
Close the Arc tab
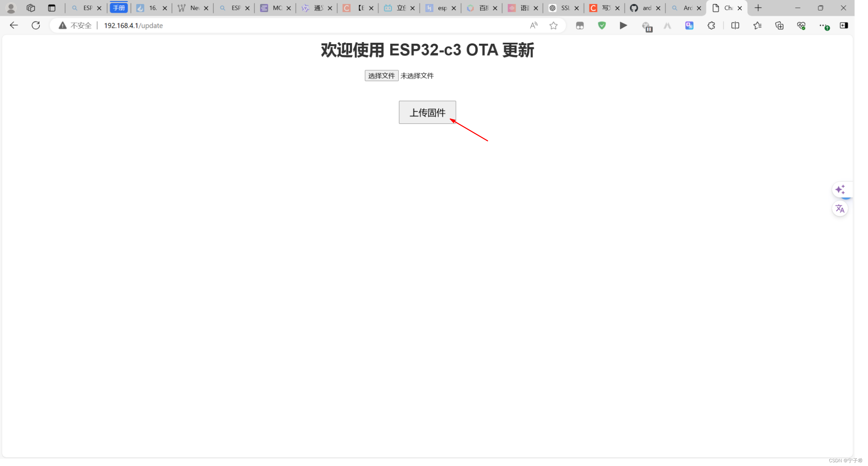click(698, 8)
